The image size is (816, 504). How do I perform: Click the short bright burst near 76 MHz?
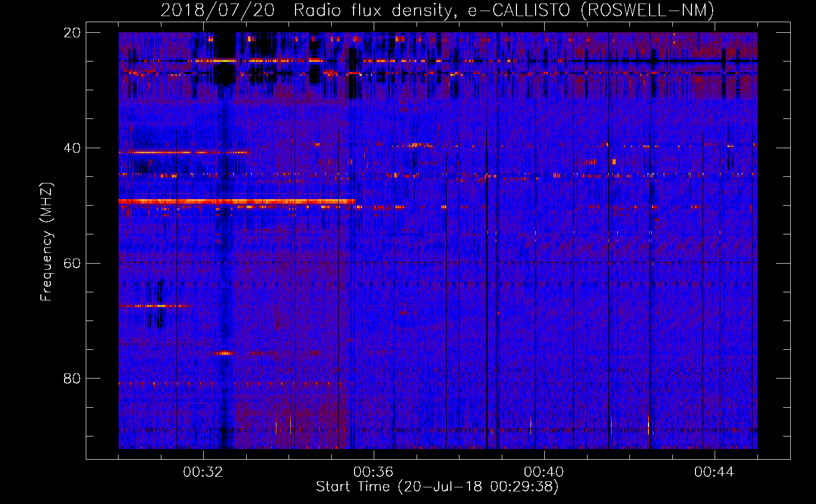click(224, 353)
